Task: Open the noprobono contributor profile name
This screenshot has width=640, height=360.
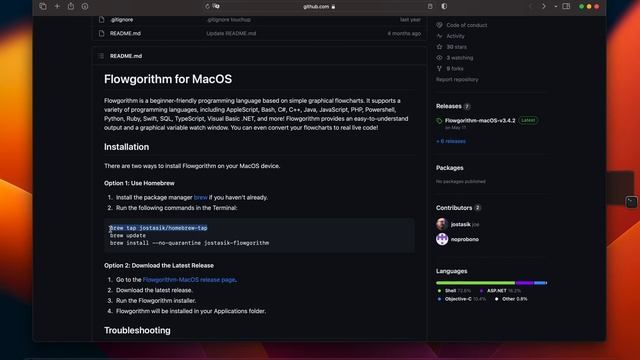Action: tap(465, 239)
